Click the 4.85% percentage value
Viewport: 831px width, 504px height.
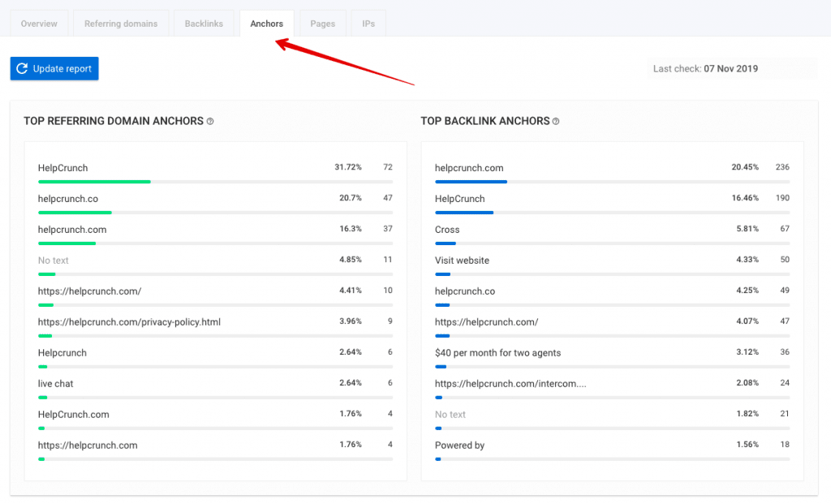pyautogui.click(x=351, y=259)
